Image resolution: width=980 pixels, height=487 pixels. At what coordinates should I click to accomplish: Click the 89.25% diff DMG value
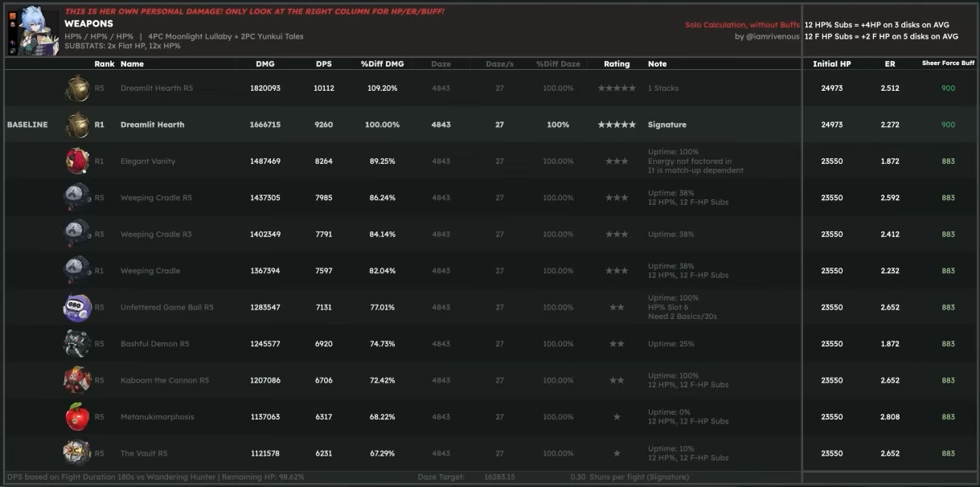coord(383,161)
